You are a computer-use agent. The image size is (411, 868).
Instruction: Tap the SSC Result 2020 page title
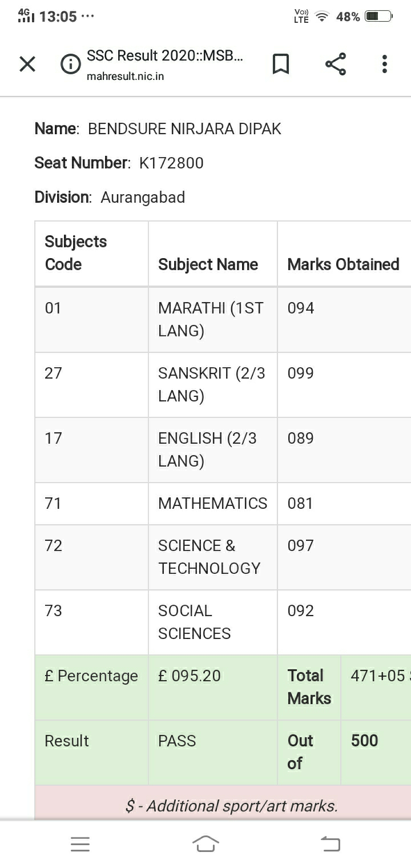click(x=164, y=56)
